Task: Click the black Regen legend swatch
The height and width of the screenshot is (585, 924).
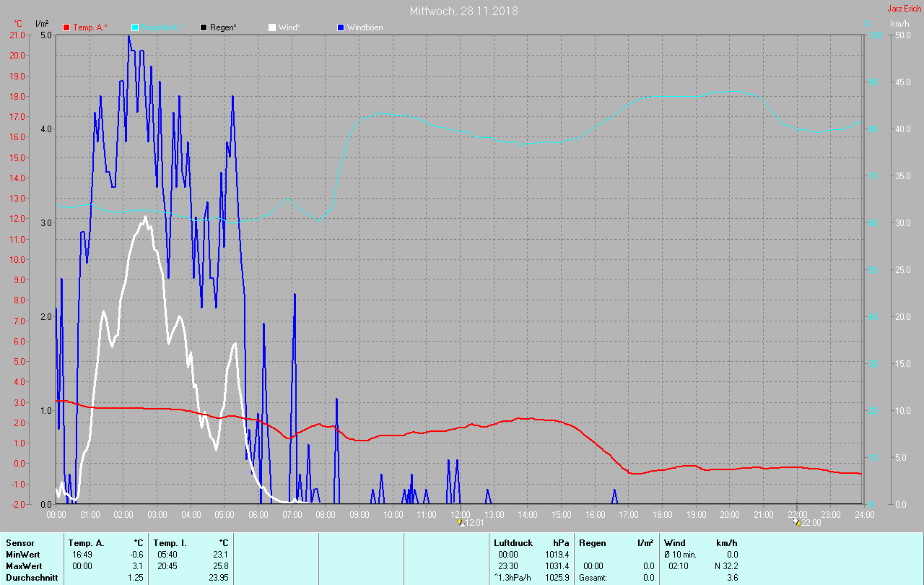Action: click(204, 27)
